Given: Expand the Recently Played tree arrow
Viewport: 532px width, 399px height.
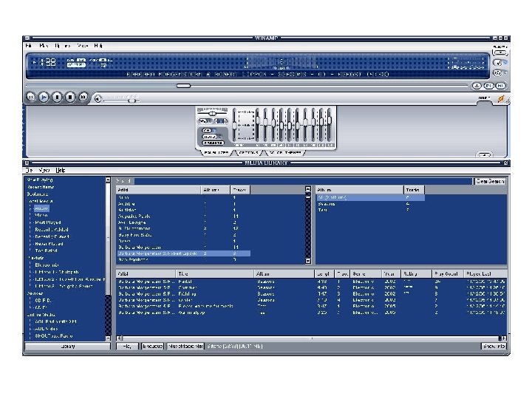Looking at the screenshot, I should pyautogui.click(x=30, y=236).
